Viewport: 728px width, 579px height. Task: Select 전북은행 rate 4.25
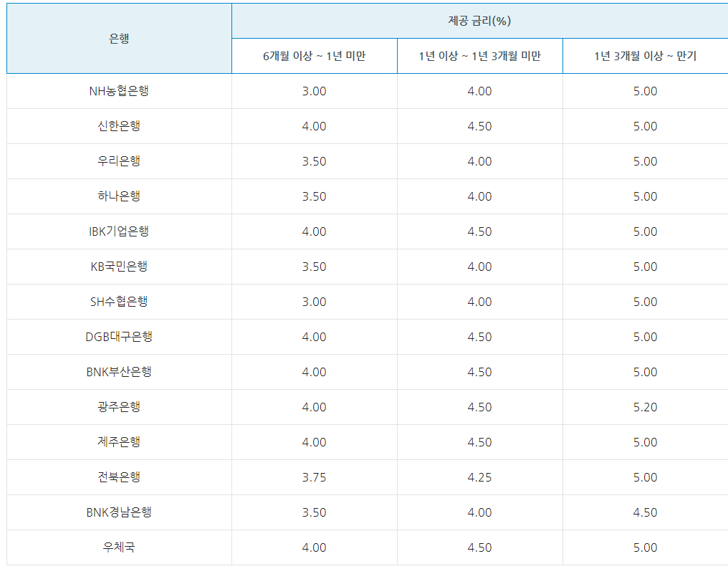[x=479, y=477]
